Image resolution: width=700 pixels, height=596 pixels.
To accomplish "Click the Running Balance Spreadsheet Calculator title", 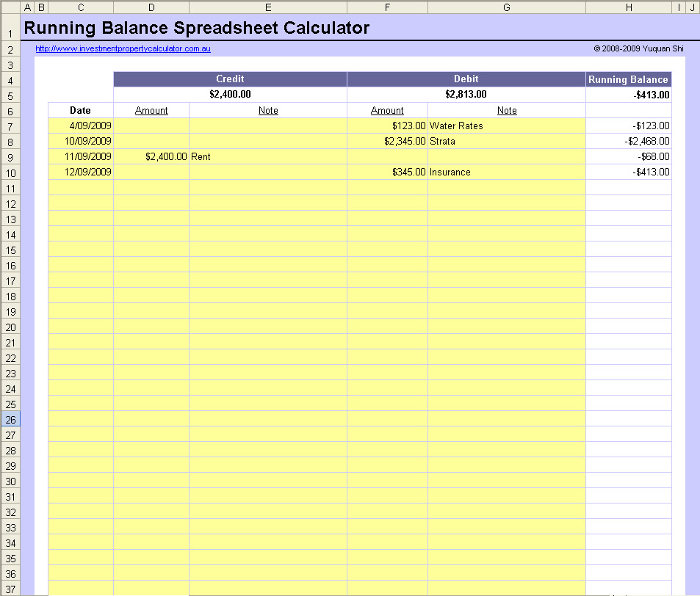I will pos(197,29).
